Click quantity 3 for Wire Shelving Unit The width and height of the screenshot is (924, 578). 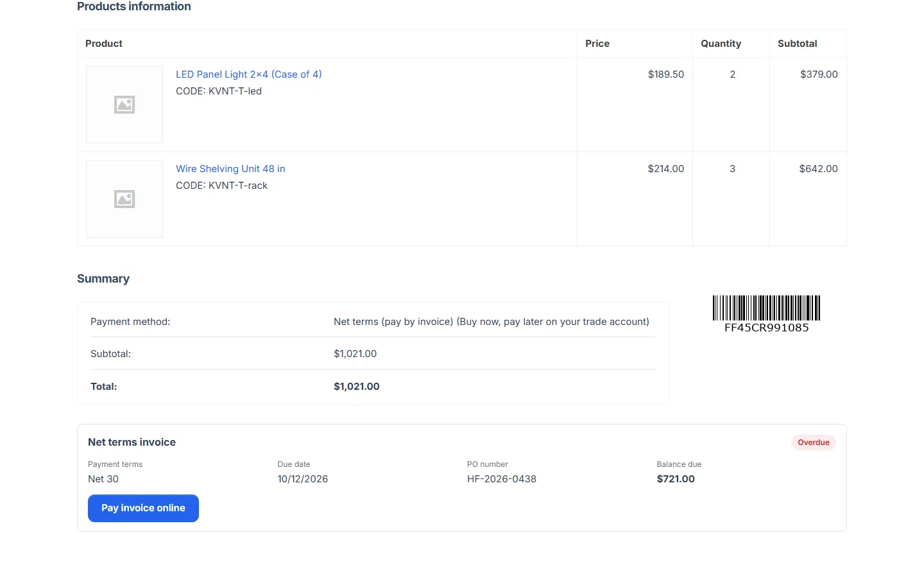[x=732, y=169]
